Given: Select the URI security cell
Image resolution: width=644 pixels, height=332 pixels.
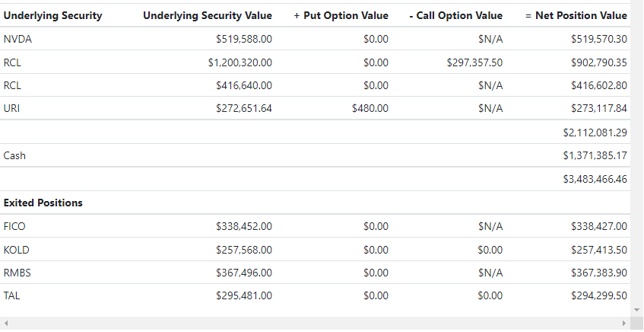Looking at the screenshot, I should click(x=11, y=108).
